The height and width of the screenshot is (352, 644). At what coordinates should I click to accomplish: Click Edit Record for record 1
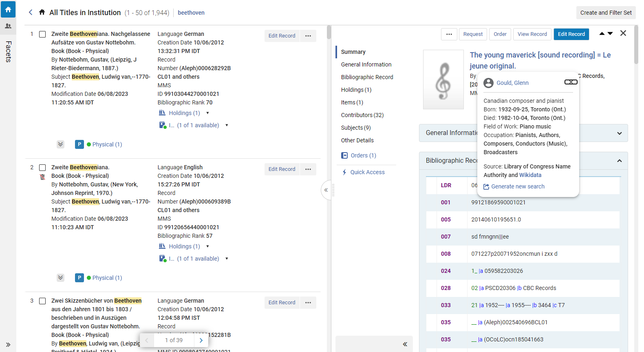tap(282, 36)
